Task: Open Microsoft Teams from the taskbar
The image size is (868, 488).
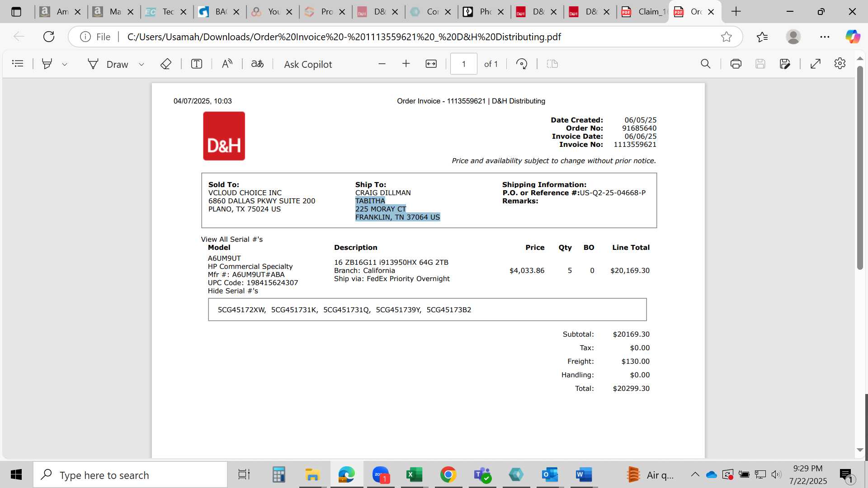Action: click(482, 475)
